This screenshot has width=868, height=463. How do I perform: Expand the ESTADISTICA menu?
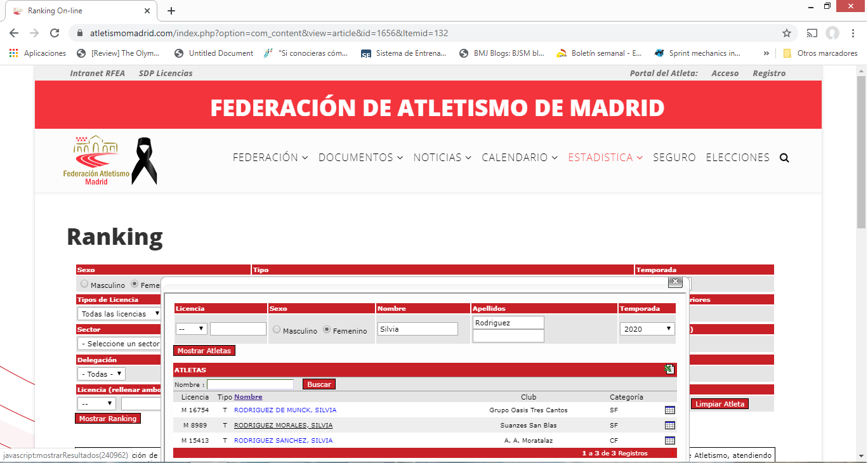605,157
